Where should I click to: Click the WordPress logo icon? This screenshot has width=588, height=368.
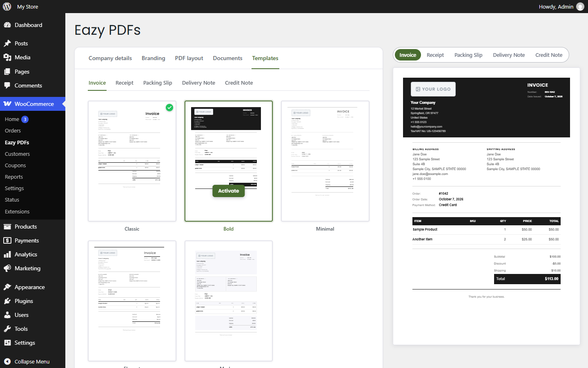(7, 7)
